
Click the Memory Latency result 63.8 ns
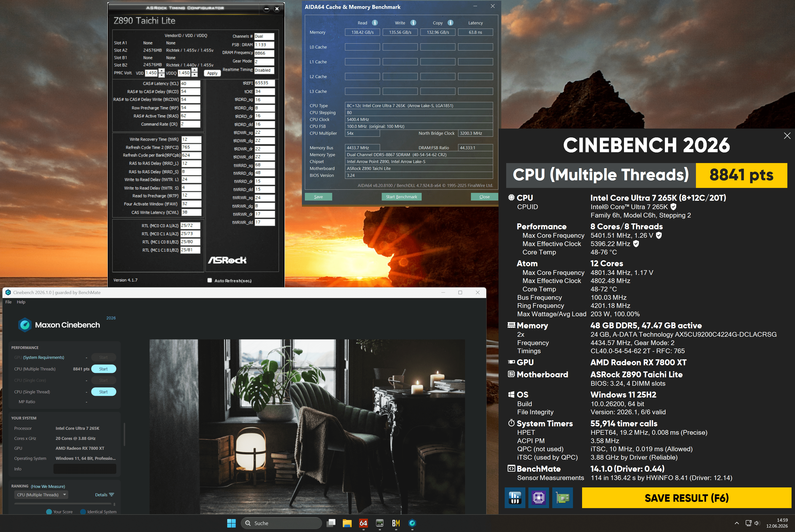[x=476, y=32]
